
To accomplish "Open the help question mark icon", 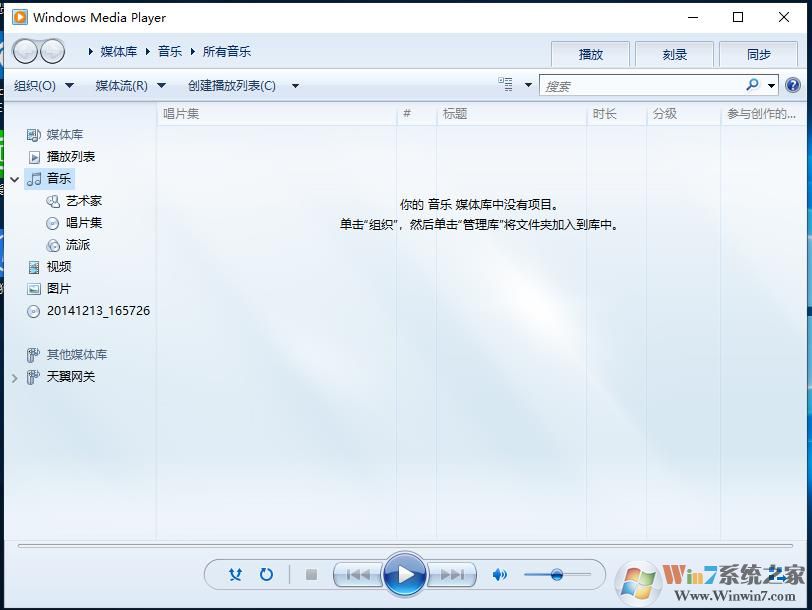I will 793,86.
